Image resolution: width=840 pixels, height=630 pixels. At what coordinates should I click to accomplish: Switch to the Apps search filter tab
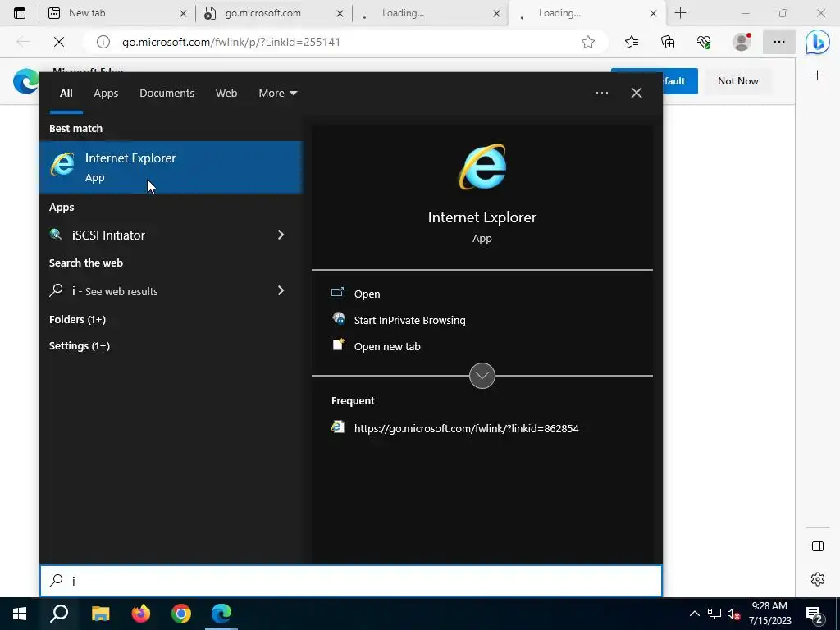coord(106,94)
